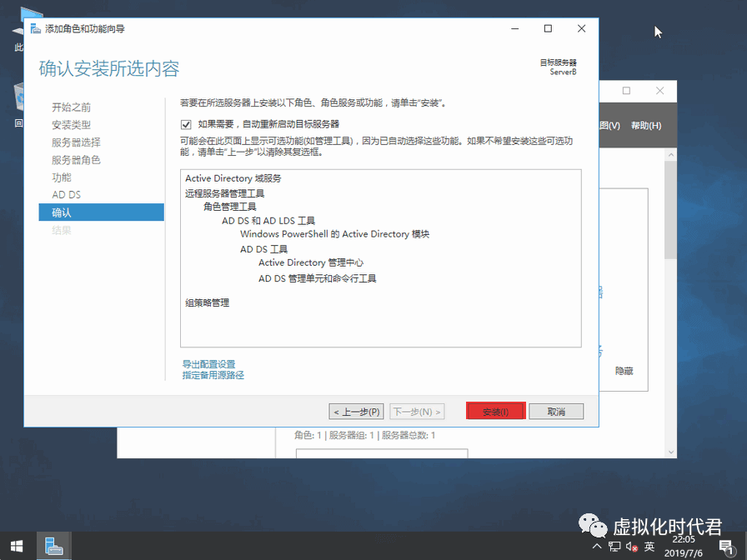Select the 服务器选择 wizard step
Viewport: 747px width, 560px height.
76,142
